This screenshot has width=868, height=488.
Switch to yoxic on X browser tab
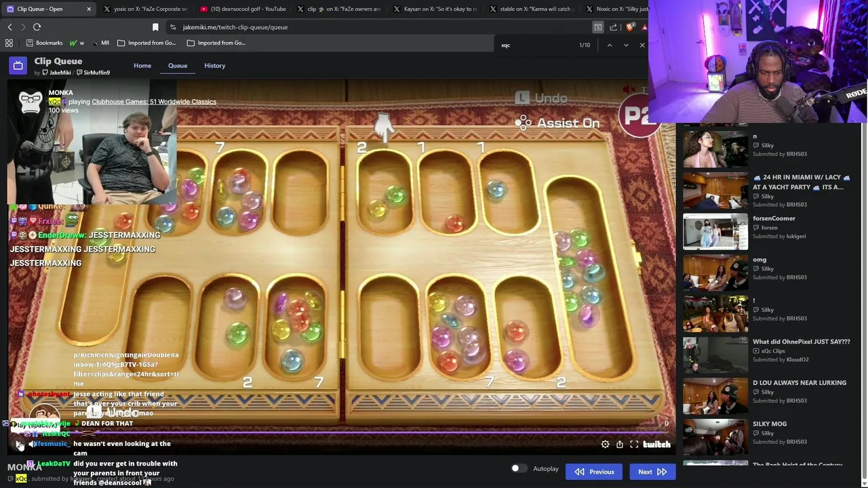[145, 9]
